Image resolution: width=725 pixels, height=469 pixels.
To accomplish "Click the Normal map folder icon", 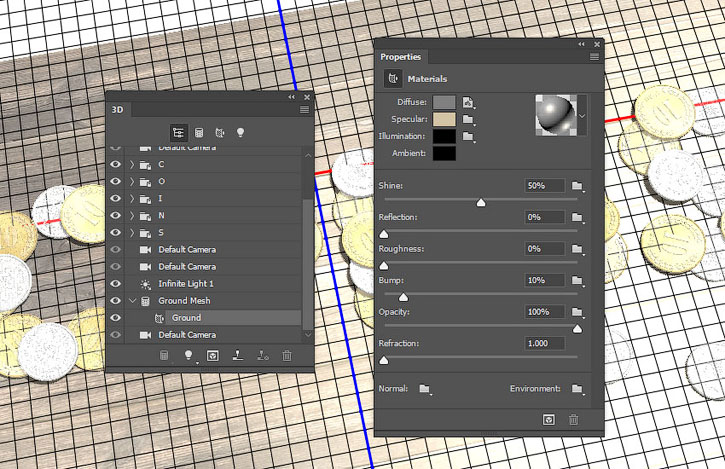I will (424, 388).
